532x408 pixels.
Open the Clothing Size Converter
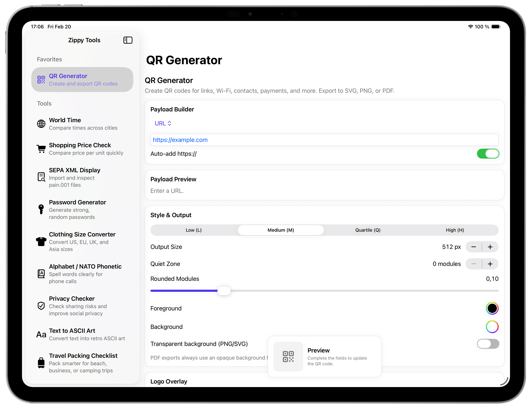(x=82, y=241)
